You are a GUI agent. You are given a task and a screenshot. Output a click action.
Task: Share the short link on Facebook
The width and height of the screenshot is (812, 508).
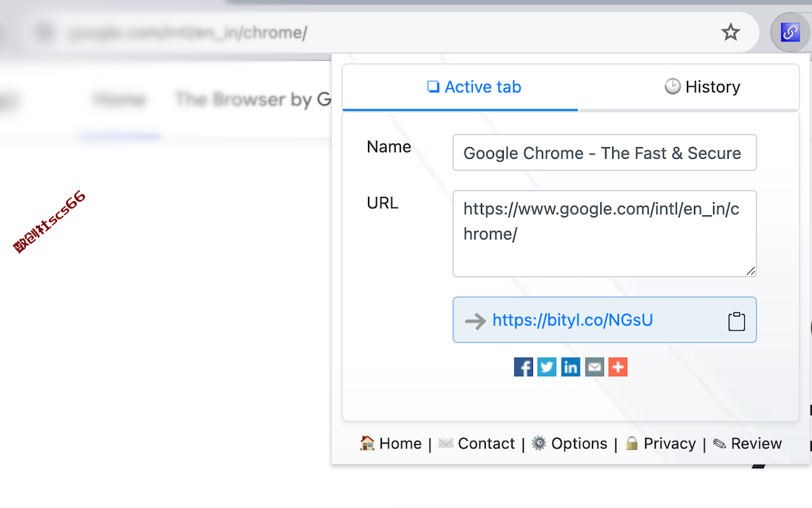523,367
